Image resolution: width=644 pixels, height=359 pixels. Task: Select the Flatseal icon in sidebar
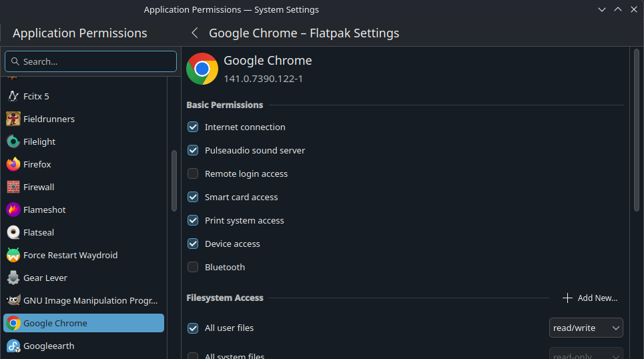click(13, 232)
